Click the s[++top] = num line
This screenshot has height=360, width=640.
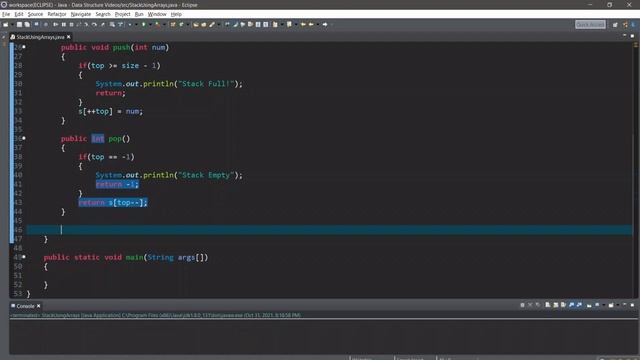point(110,111)
